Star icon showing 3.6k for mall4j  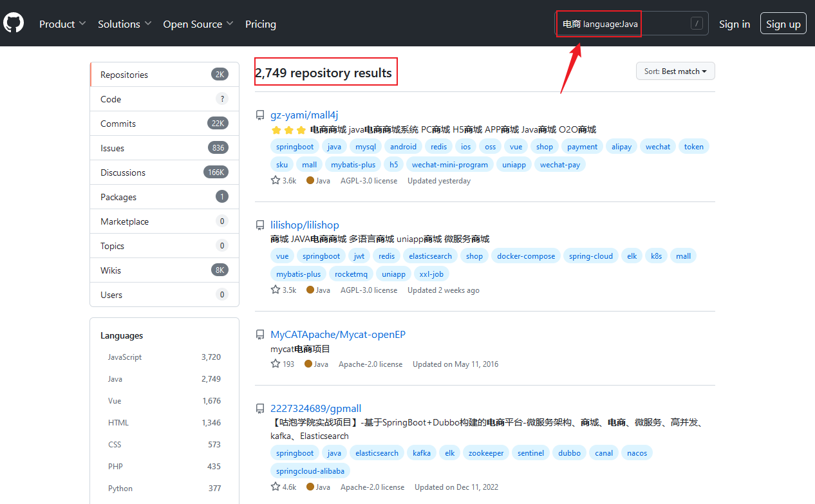point(276,181)
